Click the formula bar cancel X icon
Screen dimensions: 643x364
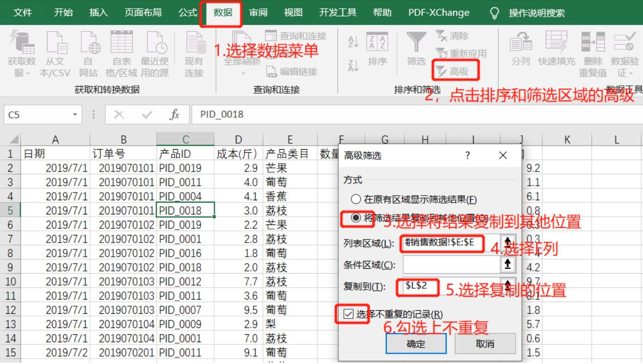coord(119,114)
